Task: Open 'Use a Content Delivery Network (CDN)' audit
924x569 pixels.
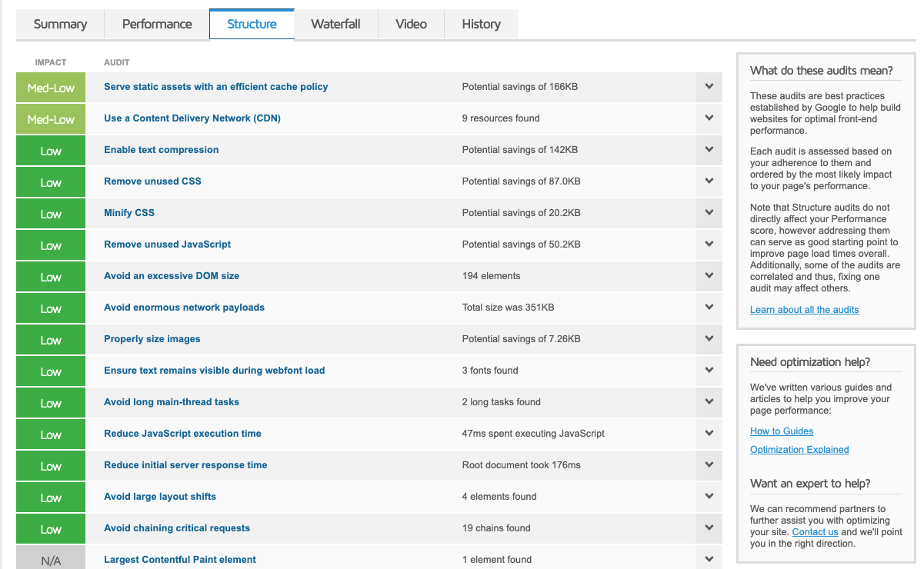Action: pos(192,118)
